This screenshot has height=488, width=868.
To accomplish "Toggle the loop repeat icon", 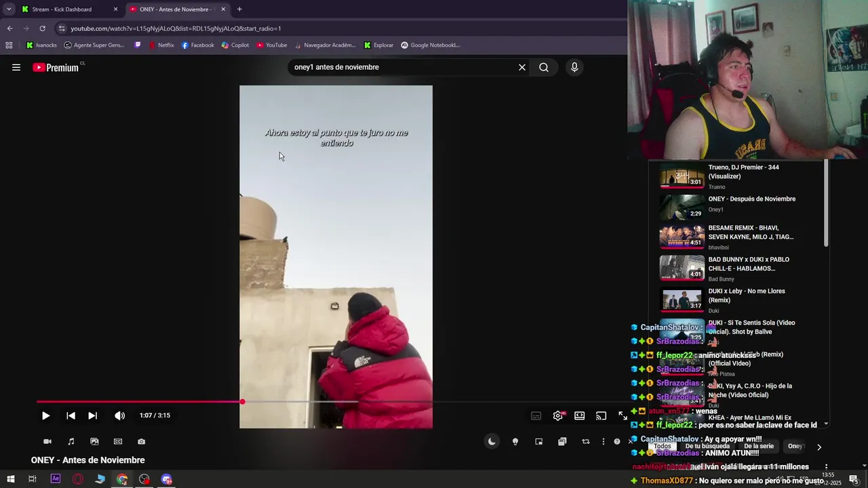I will pos(585,441).
